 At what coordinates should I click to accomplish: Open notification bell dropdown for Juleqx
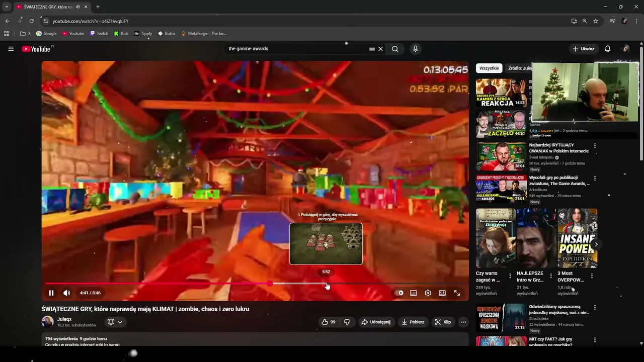[x=115, y=322]
